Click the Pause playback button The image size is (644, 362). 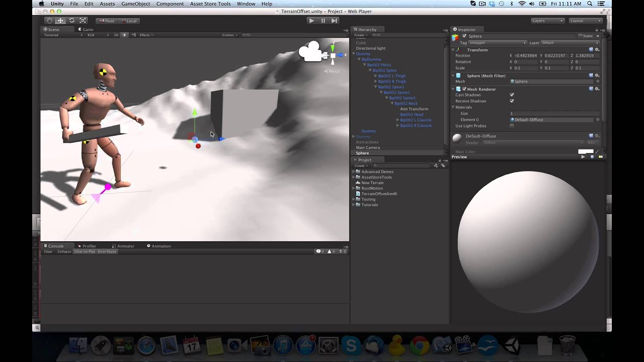point(323,21)
